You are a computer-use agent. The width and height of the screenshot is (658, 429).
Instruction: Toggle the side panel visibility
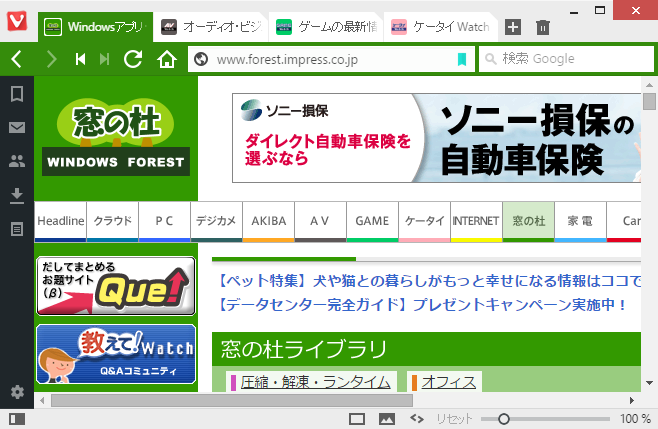tap(17, 419)
